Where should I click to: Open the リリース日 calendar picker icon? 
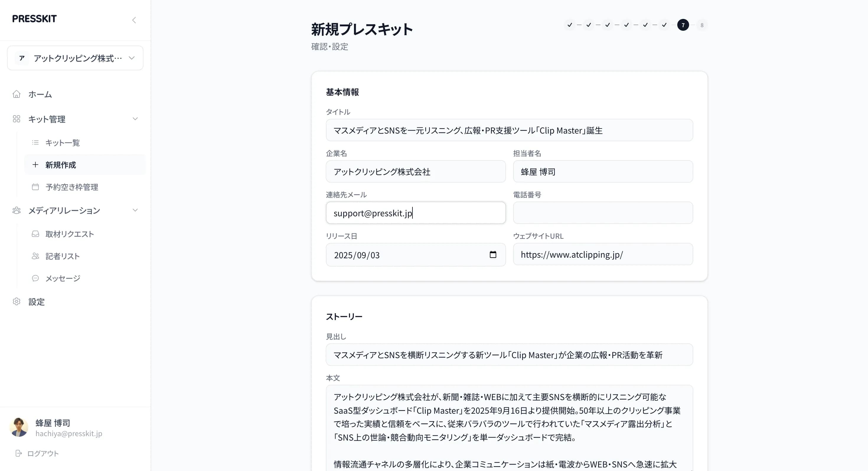(x=493, y=254)
